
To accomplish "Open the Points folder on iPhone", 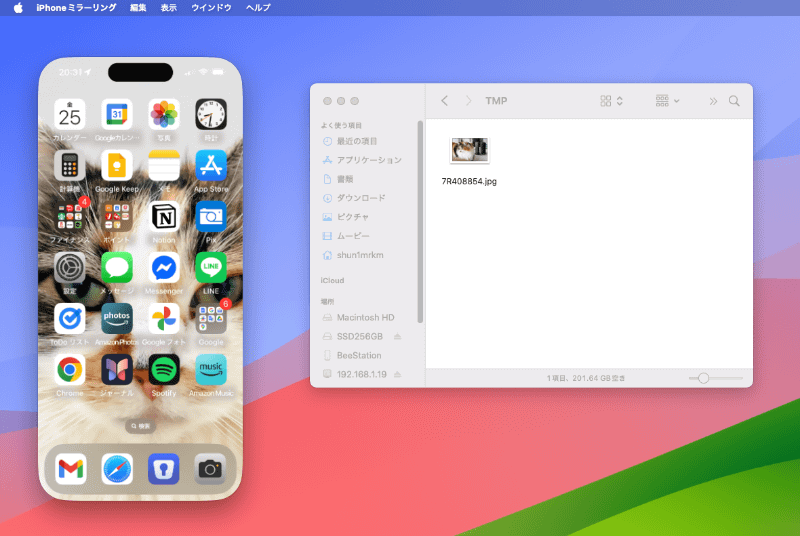I will pyautogui.click(x=117, y=217).
